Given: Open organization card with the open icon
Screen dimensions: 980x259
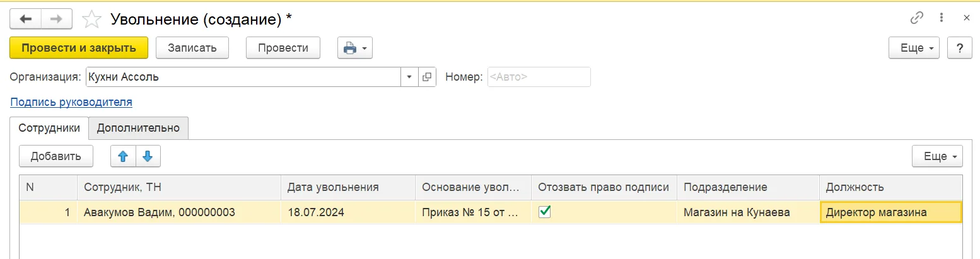Looking at the screenshot, I should click(x=427, y=77).
